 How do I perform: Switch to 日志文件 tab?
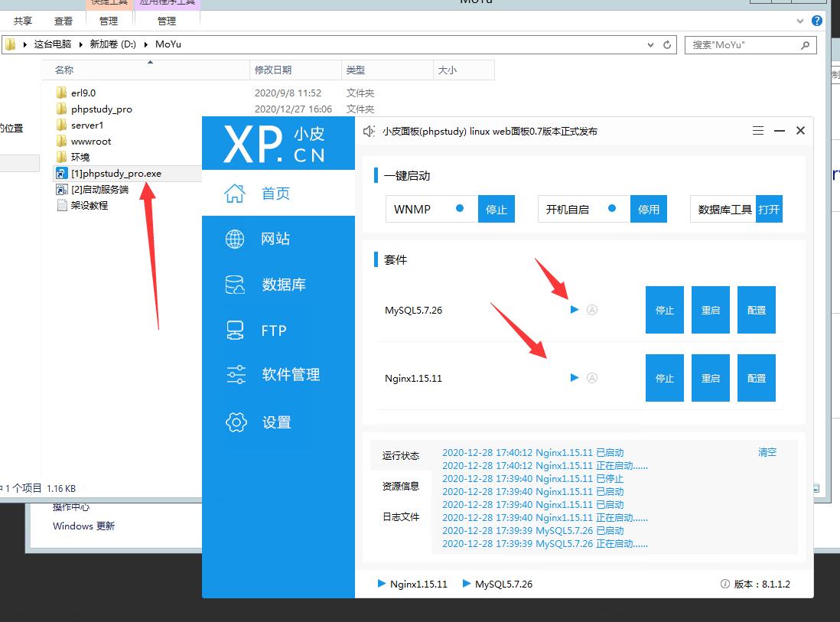pyautogui.click(x=401, y=516)
